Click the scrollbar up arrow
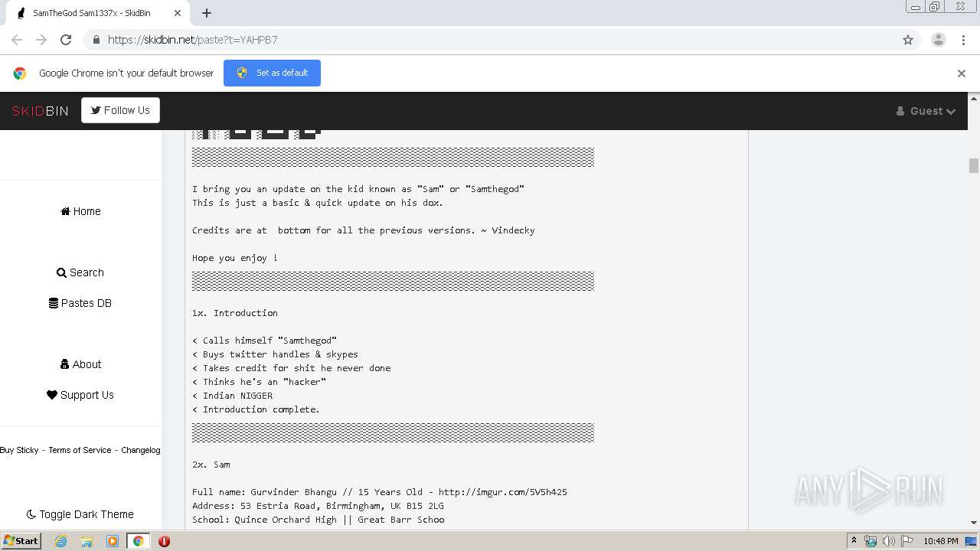 coord(974,98)
